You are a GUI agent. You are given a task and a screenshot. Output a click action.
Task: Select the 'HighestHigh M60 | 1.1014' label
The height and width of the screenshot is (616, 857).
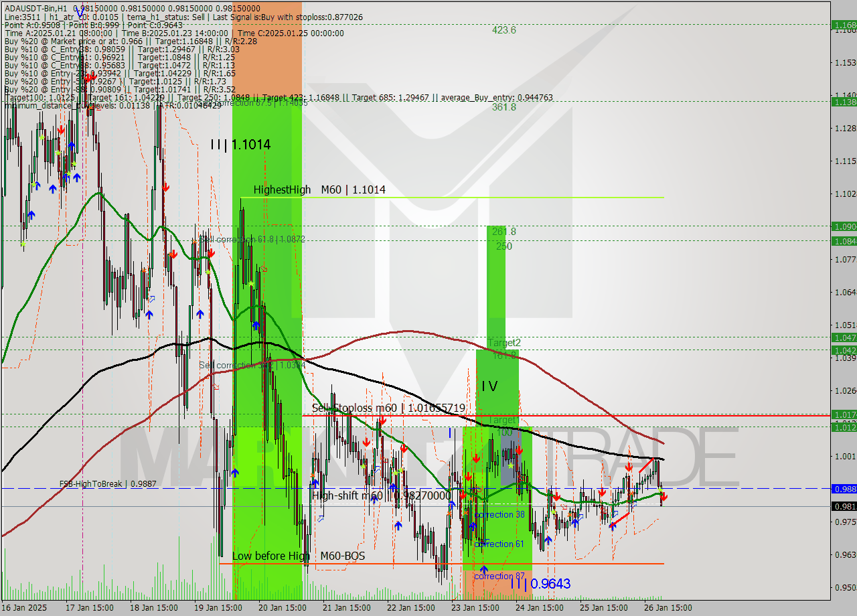point(319,190)
